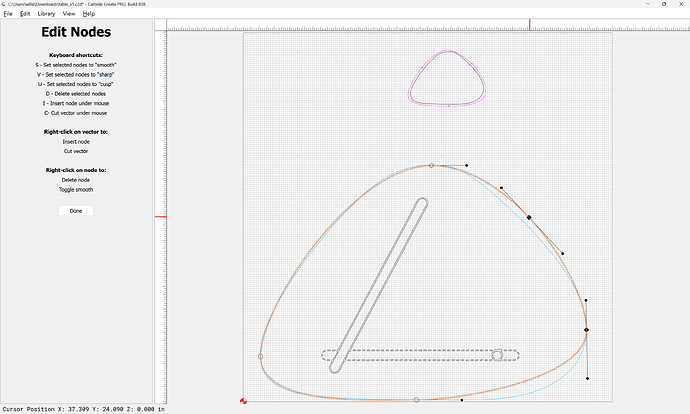
Task: Select the node at the top of the curve
Action: pos(431,165)
